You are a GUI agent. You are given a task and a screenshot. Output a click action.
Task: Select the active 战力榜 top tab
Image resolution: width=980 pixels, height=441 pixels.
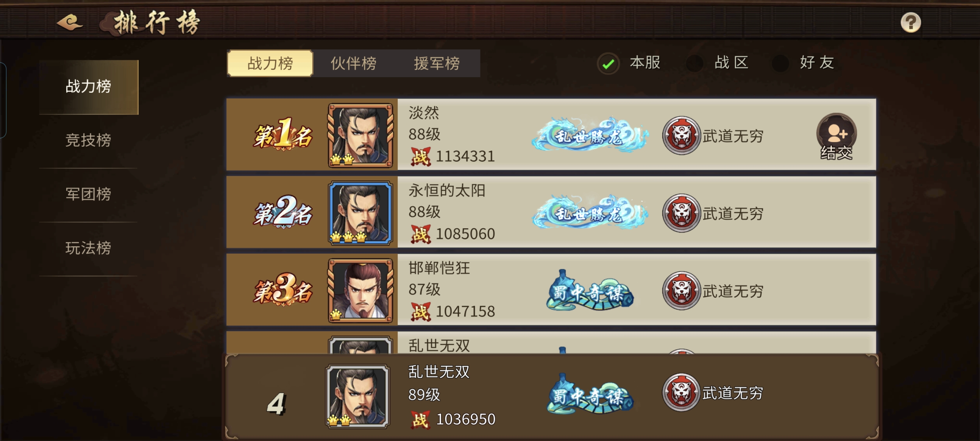click(270, 63)
